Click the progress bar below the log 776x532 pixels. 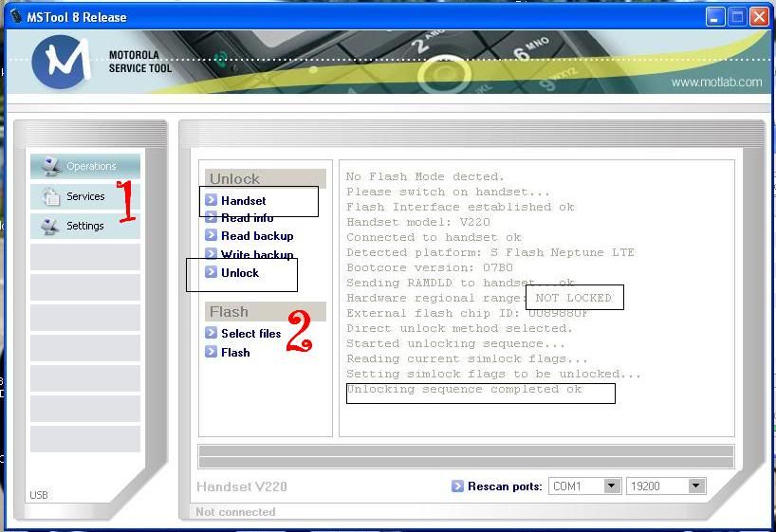coord(465,456)
